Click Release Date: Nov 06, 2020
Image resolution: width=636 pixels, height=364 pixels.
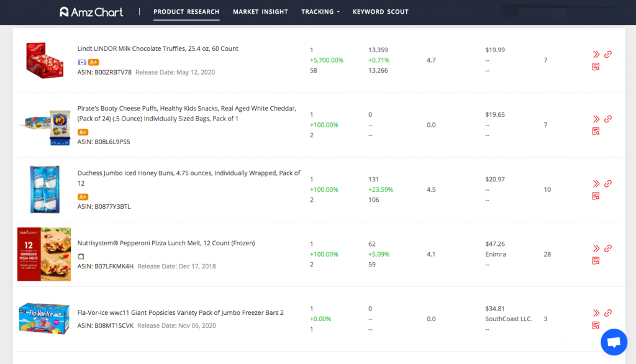point(176,325)
